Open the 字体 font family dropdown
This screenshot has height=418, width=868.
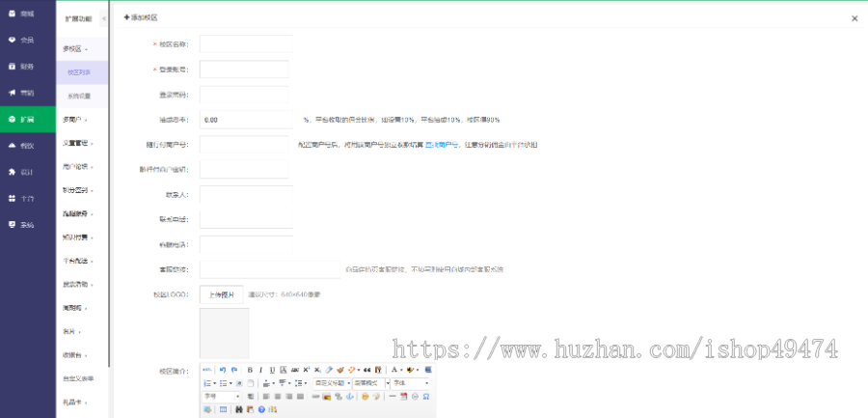[x=410, y=383]
